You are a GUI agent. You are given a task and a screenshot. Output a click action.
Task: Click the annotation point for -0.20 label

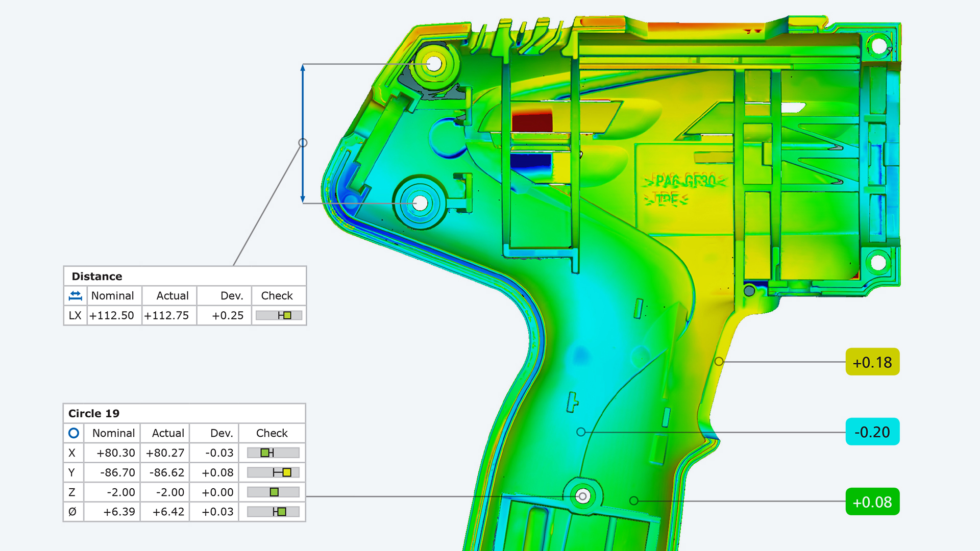click(x=581, y=432)
